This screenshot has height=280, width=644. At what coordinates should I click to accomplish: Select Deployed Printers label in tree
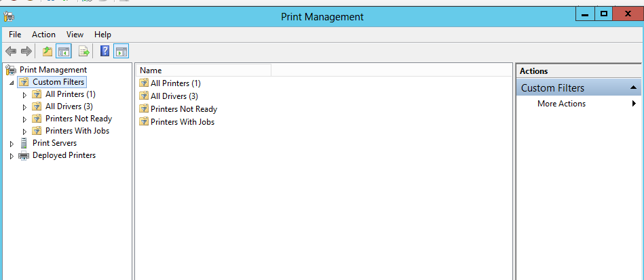[x=64, y=156]
